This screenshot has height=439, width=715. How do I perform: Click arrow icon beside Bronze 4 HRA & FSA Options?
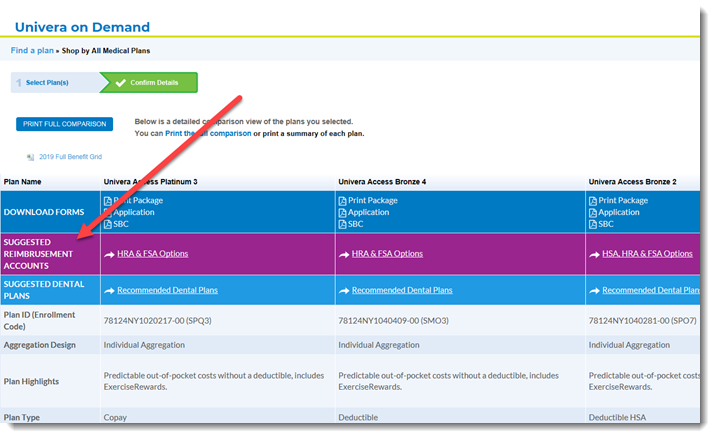[344, 254]
